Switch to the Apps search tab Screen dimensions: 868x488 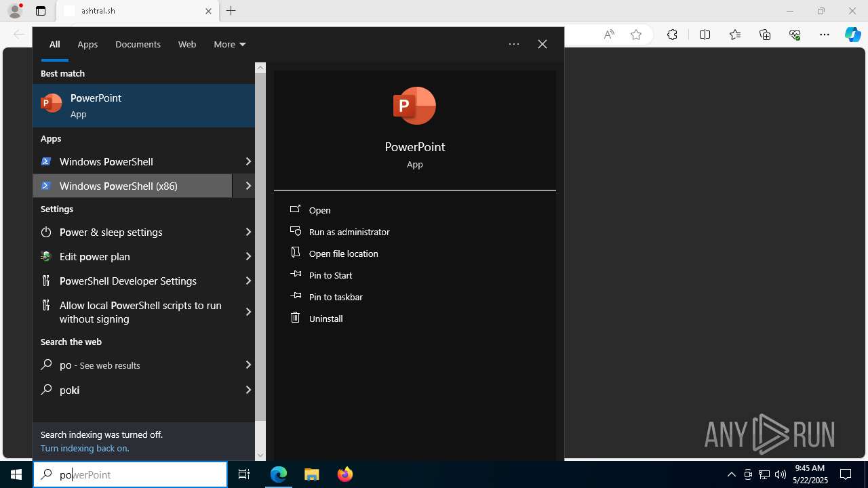pos(87,44)
